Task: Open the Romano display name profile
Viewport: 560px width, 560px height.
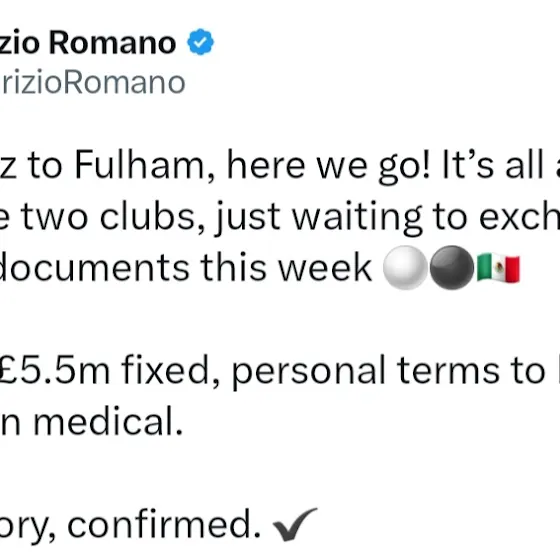Action: [x=88, y=43]
